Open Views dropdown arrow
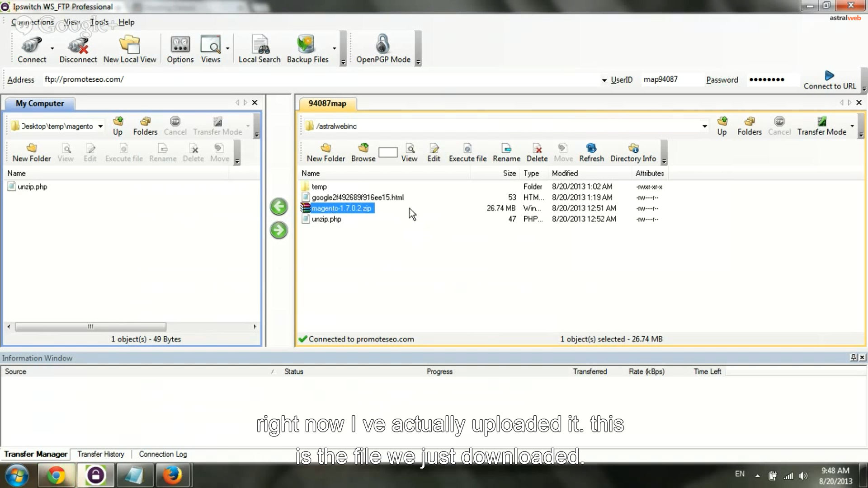Image resolution: width=868 pixels, height=488 pixels. 227,48
